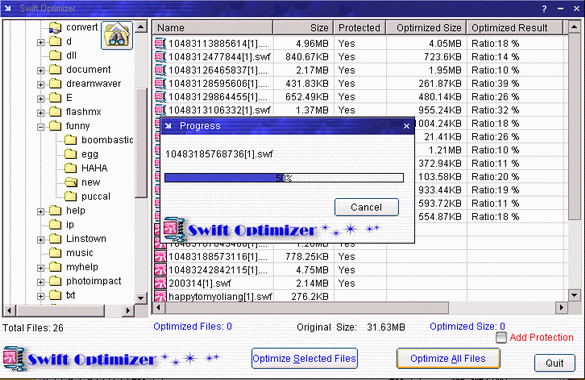Click the Quit button
585x380 pixels.
pyautogui.click(x=554, y=363)
